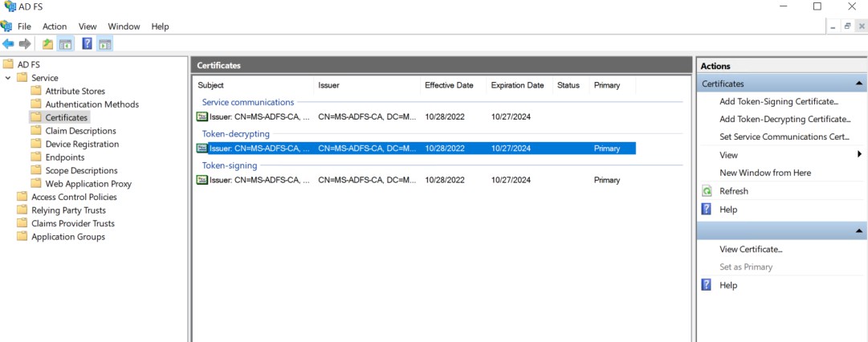This screenshot has width=868, height=342.
Task: Expand the View submenu arrow
Action: [859, 154]
